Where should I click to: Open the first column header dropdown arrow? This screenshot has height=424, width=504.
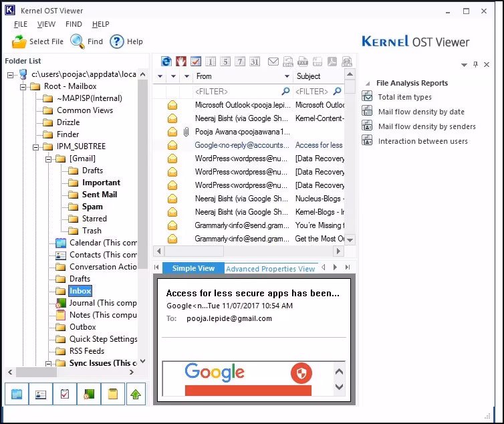point(160,76)
